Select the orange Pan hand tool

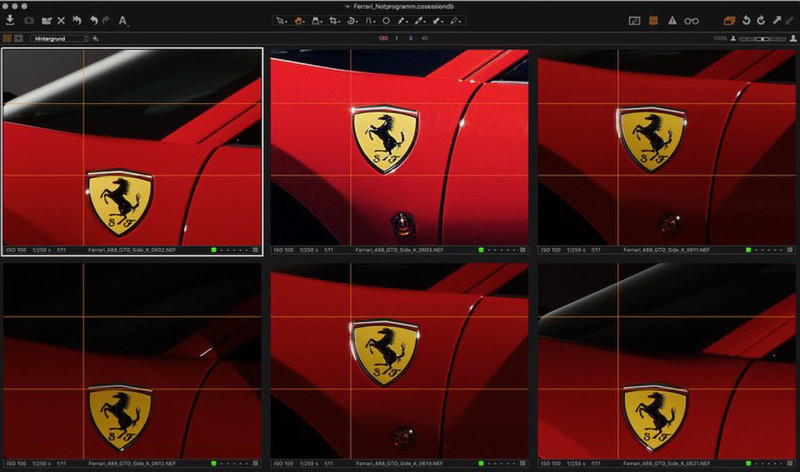298,21
